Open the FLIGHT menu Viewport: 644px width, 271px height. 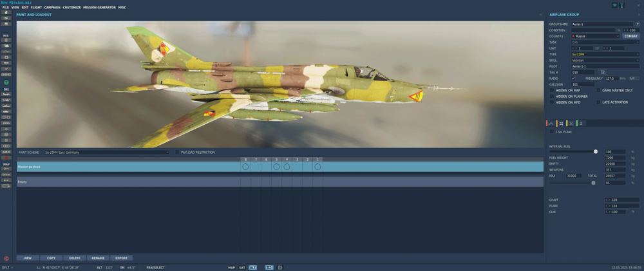pyautogui.click(x=36, y=7)
